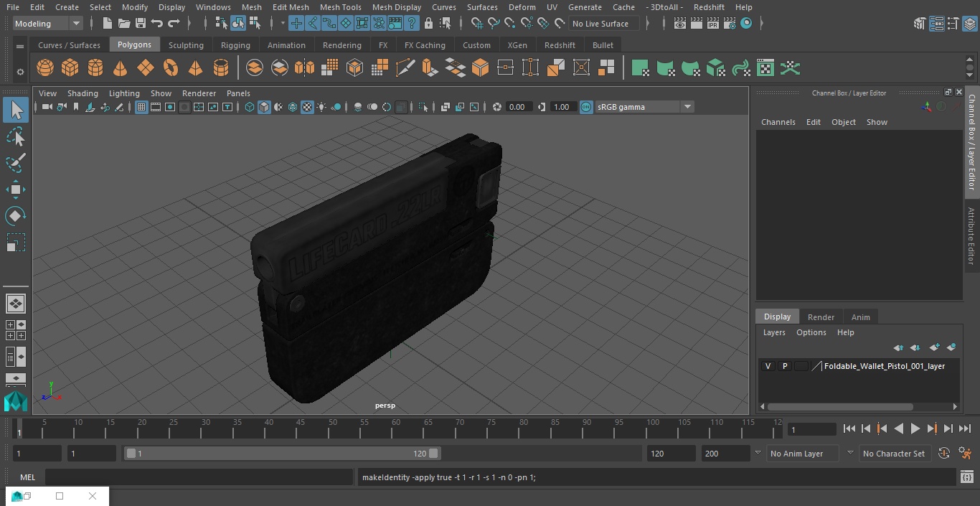Viewport: 980px width, 506px height.
Task: Switch to the Sculpting shelf tab
Action: click(x=186, y=45)
